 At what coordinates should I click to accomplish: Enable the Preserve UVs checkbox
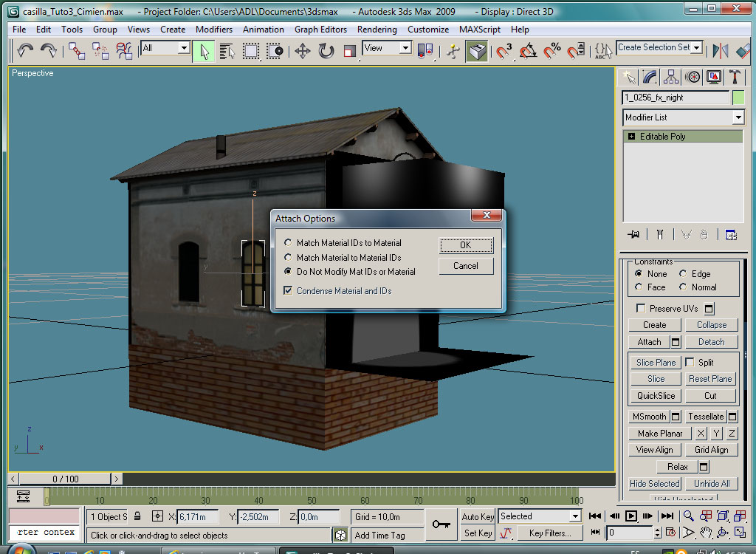coord(640,309)
